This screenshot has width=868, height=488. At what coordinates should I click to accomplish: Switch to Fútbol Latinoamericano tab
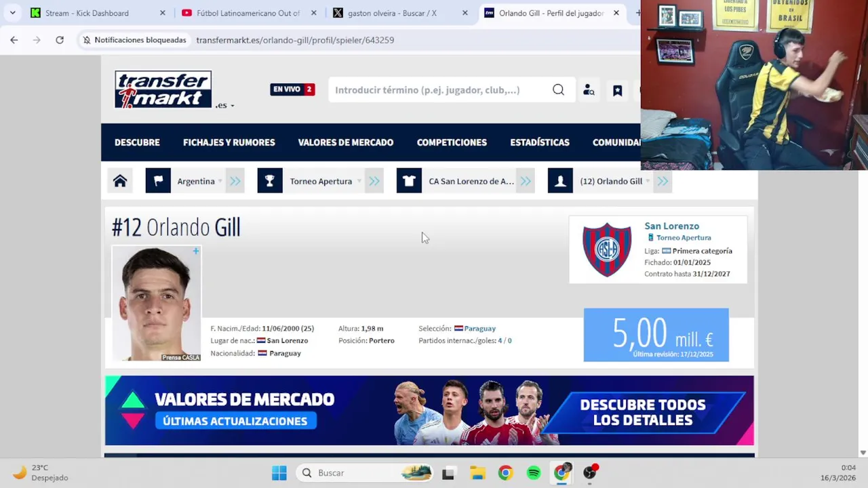(x=241, y=13)
